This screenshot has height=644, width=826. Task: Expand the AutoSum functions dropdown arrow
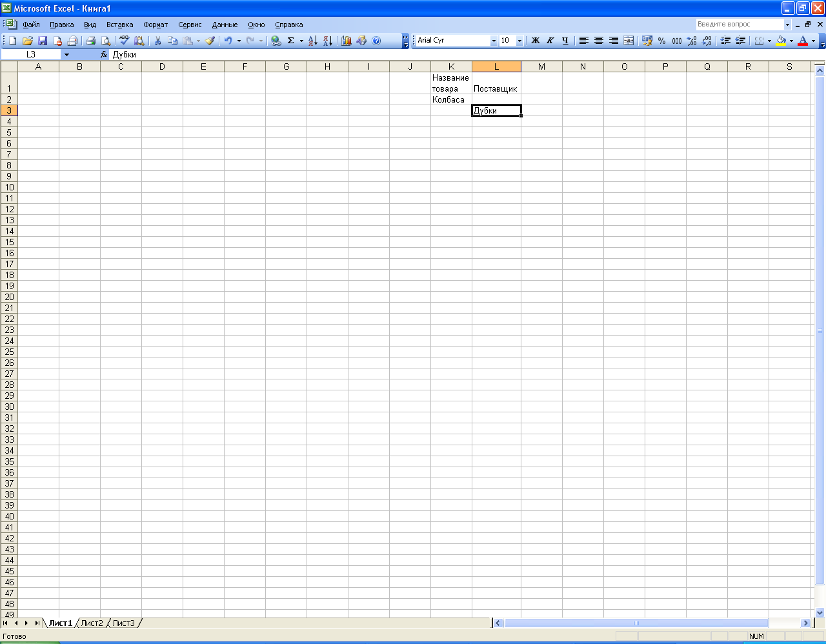tap(301, 41)
